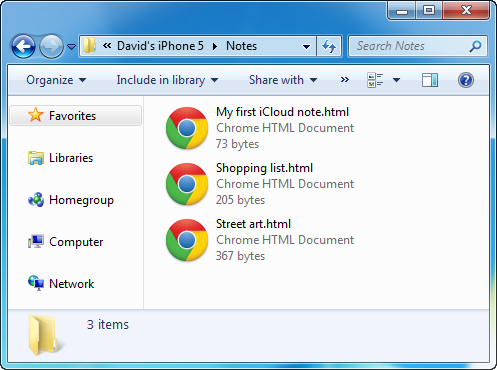Screen dimensions: 497x370
Task: Refresh the Notes folder view
Action: tap(329, 46)
